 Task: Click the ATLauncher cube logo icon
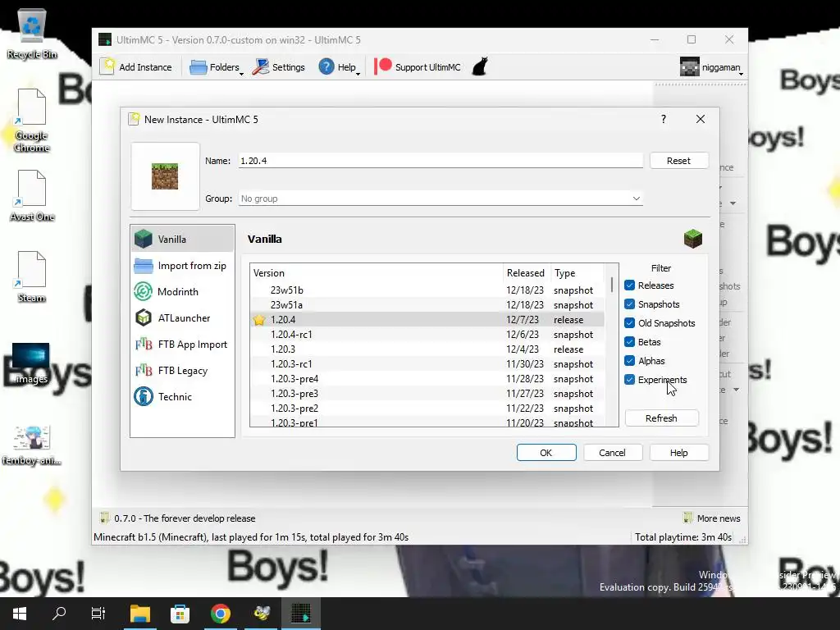click(144, 317)
